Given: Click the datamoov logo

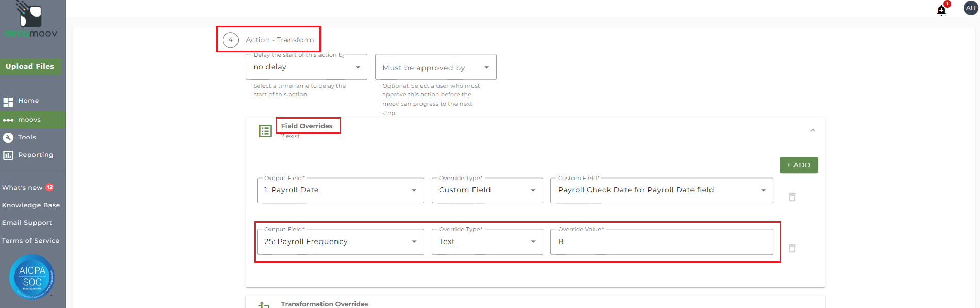Looking at the screenshot, I should pyautogui.click(x=31, y=21).
